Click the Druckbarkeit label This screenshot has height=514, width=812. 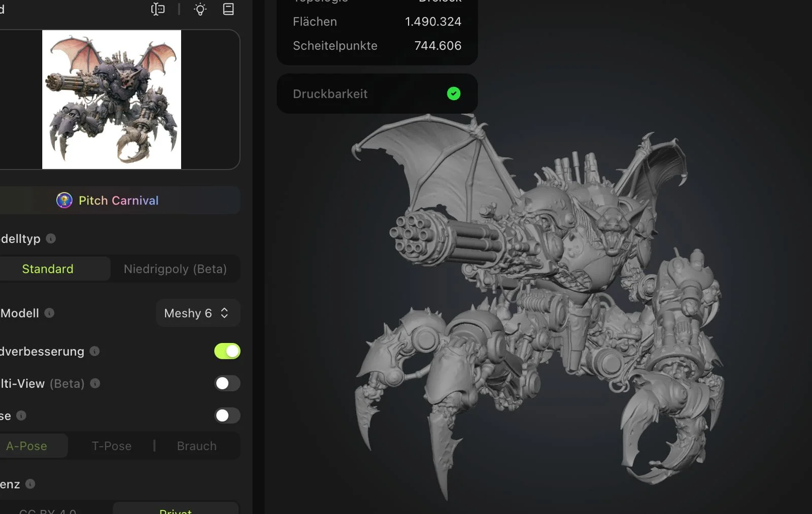point(330,94)
